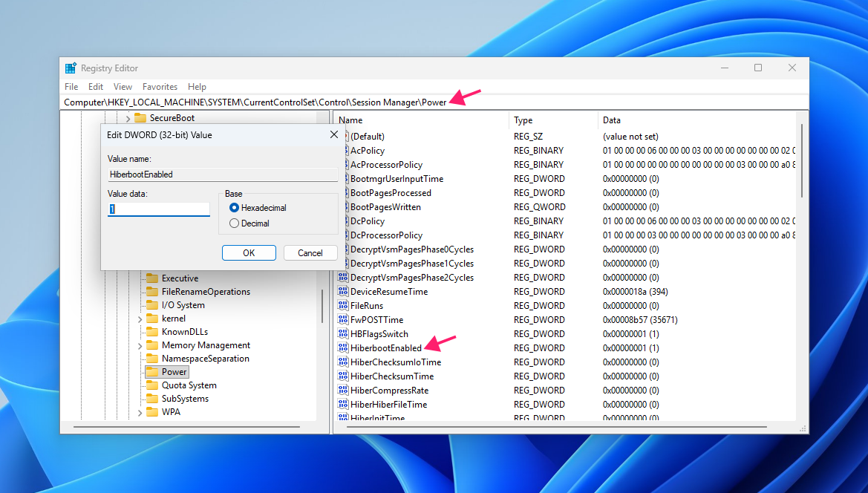The image size is (868, 493).
Task: Select the Decimal base radio button
Action: click(234, 223)
